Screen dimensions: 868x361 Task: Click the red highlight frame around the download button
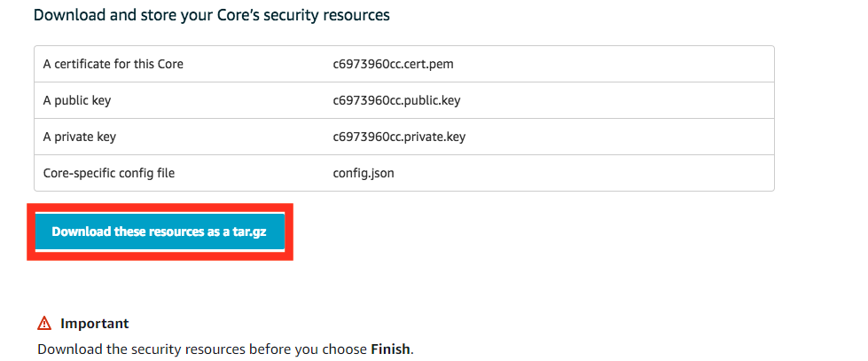(160, 232)
